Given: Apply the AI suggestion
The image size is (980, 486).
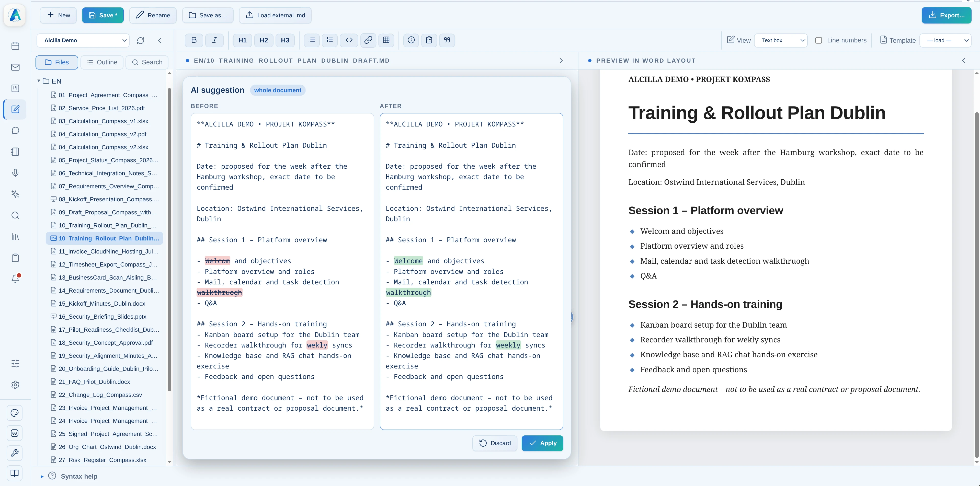Looking at the screenshot, I should coord(542,443).
